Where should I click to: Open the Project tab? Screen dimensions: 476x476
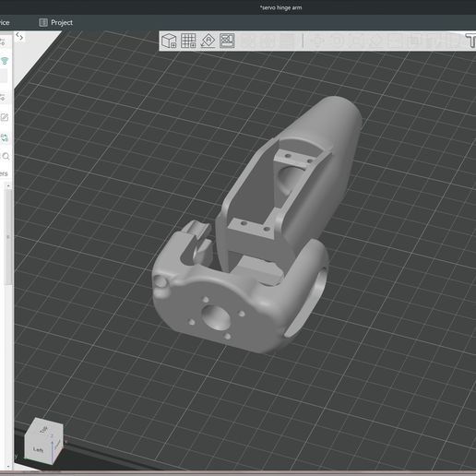pos(56,22)
